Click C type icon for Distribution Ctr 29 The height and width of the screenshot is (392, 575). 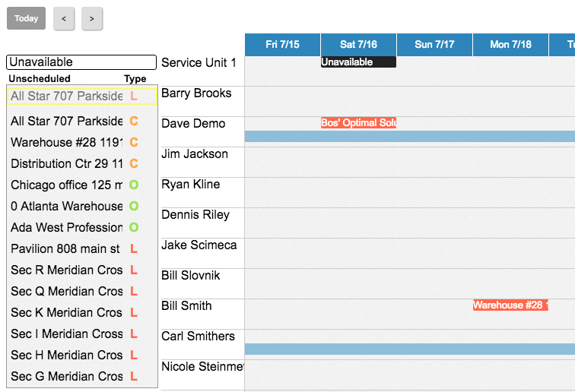click(x=134, y=163)
